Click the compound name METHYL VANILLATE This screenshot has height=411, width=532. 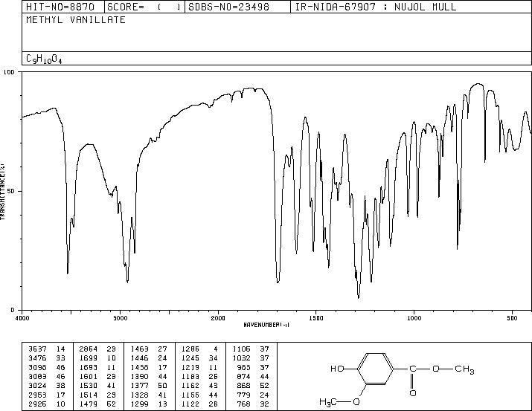click(76, 19)
